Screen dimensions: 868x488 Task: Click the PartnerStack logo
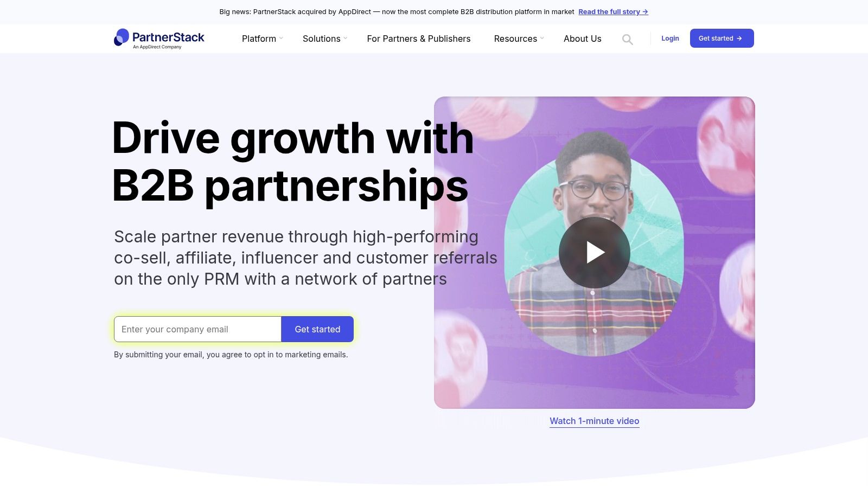coord(159,38)
